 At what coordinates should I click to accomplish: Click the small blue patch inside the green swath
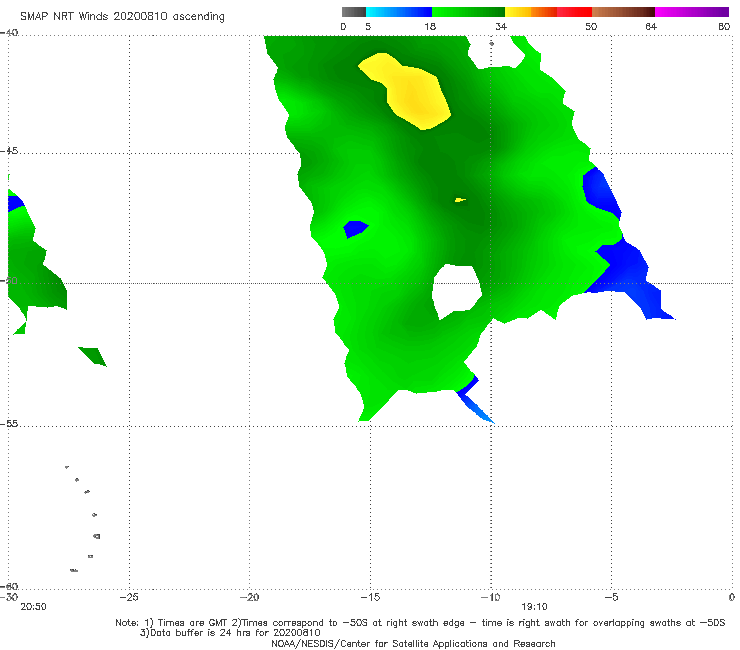click(x=355, y=229)
